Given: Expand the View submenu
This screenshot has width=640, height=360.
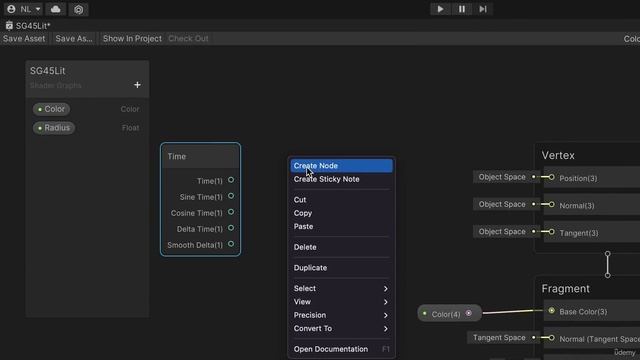Looking at the screenshot, I should tap(341, 302).
